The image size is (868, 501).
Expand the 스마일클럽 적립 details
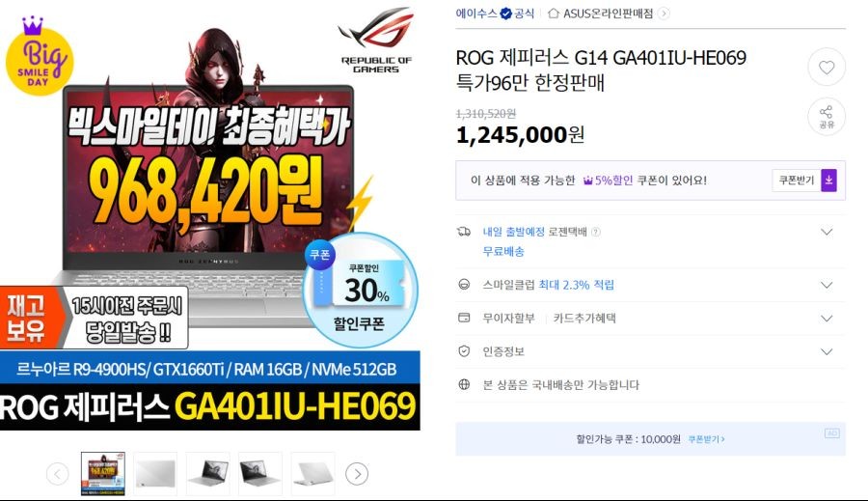click(827, 285)
